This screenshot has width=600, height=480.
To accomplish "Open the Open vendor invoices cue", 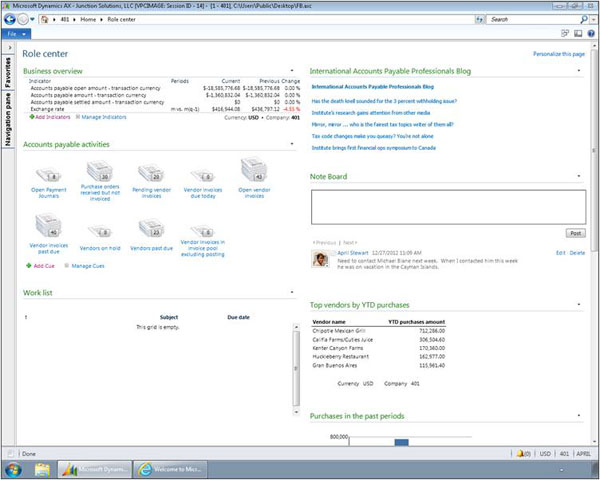I will click(x=254, y=178).
